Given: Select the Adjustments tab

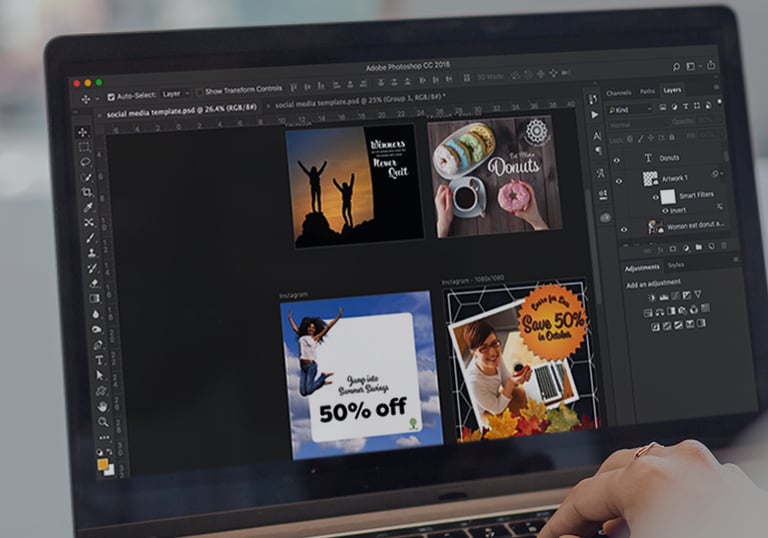Looking at the screenshot, I should [x=642, y=268].
